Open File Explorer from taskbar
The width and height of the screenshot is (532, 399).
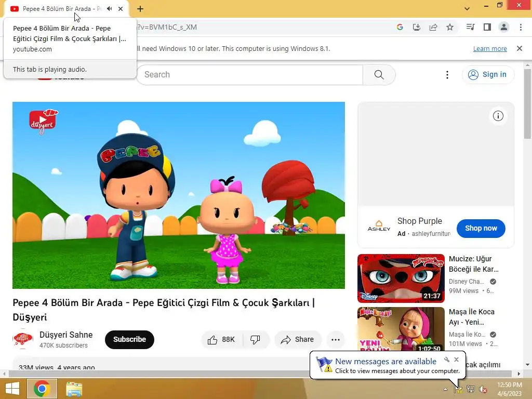74,389
